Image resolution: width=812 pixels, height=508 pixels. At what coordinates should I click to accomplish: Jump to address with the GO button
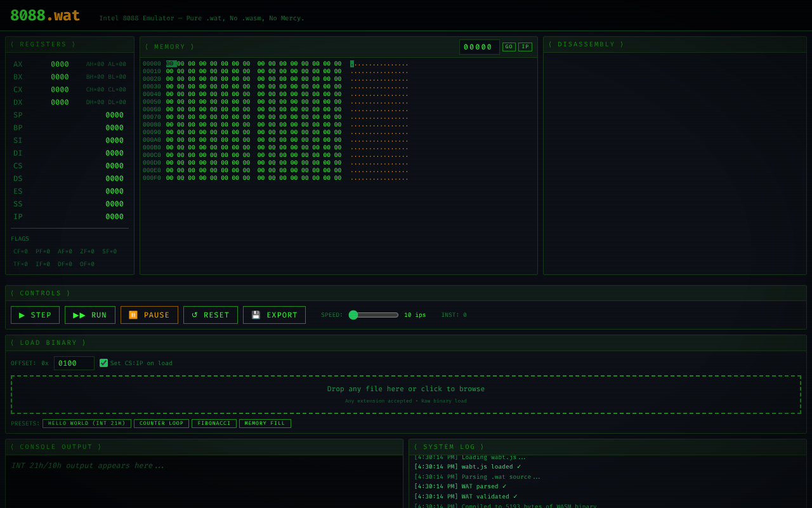click(x=509, y=47)
